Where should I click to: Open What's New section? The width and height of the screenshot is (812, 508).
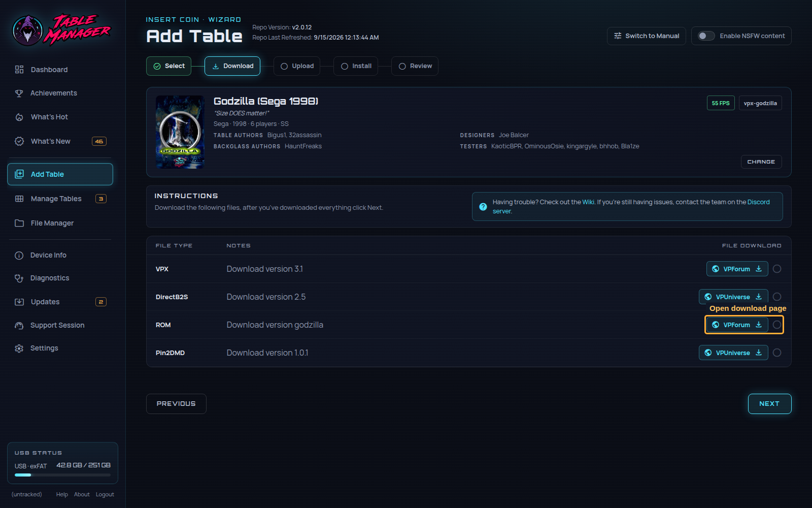click(x=60, y=141)
